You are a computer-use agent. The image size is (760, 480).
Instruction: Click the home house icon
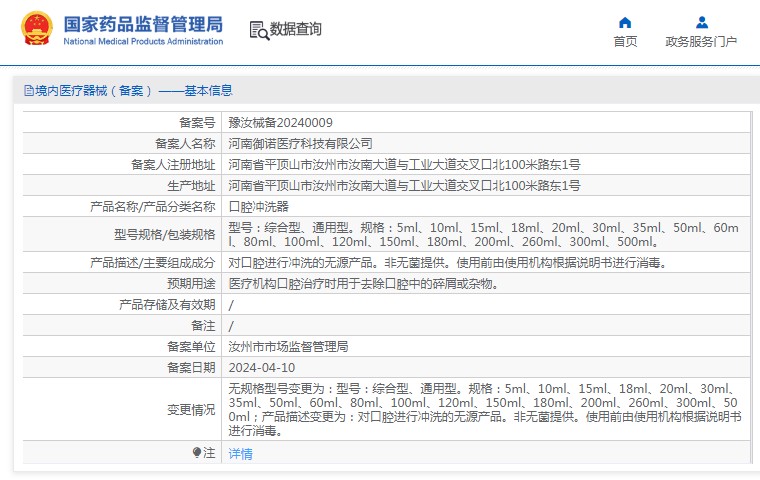click(625, 22)
